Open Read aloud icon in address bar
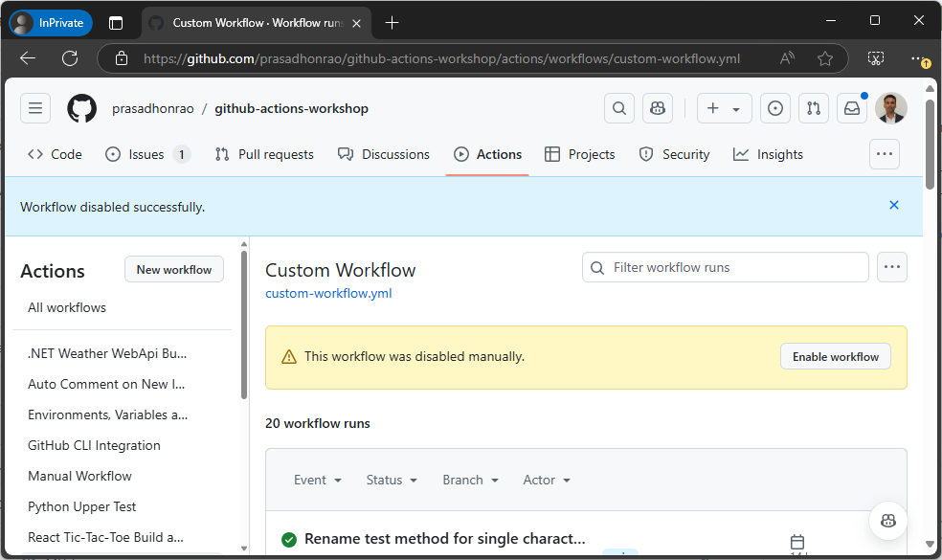The width and height of the screenshot is (942, 560). click(786, 58)
